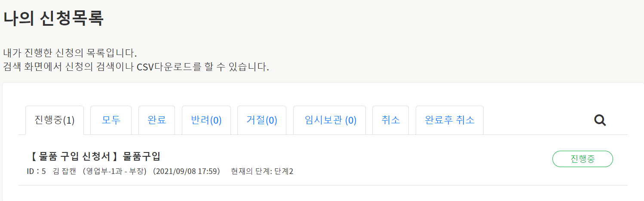Open the 완료 tab
This screenshot has width=644, height=201.
click(157, 120)
